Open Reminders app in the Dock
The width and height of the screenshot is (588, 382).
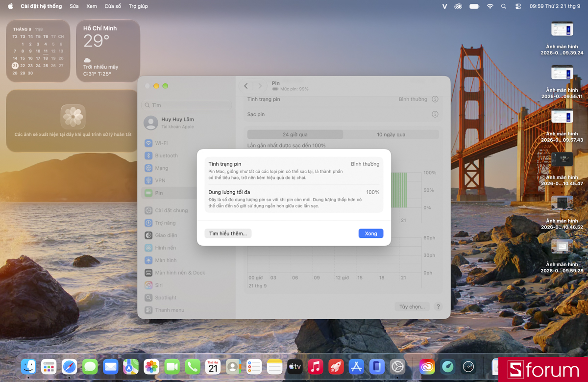coord(254,366)
